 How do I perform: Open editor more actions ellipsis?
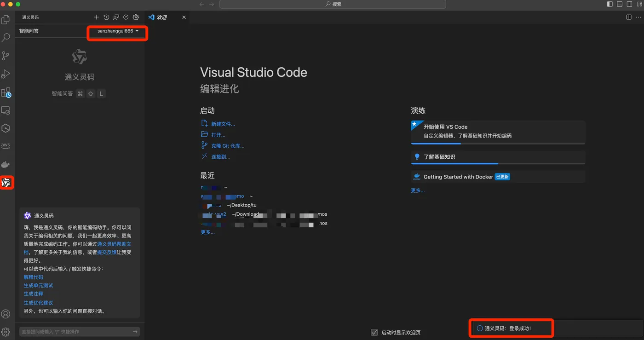point(638,17)
